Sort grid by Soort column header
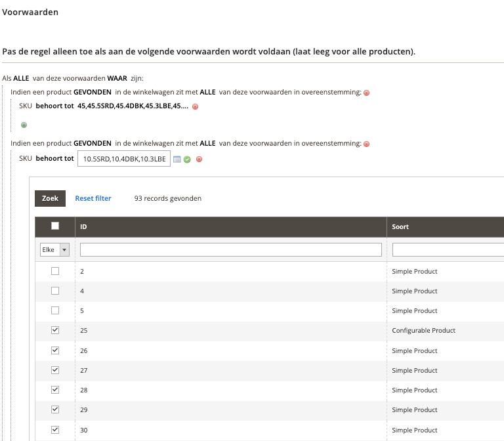This screenshot has height=441, width=504. coord(400,227)
